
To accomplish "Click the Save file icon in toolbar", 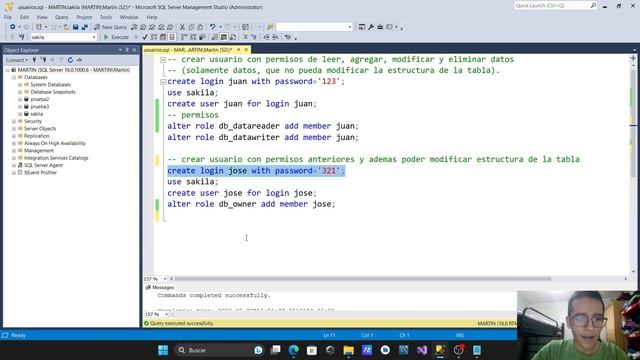I will [76, 27].
